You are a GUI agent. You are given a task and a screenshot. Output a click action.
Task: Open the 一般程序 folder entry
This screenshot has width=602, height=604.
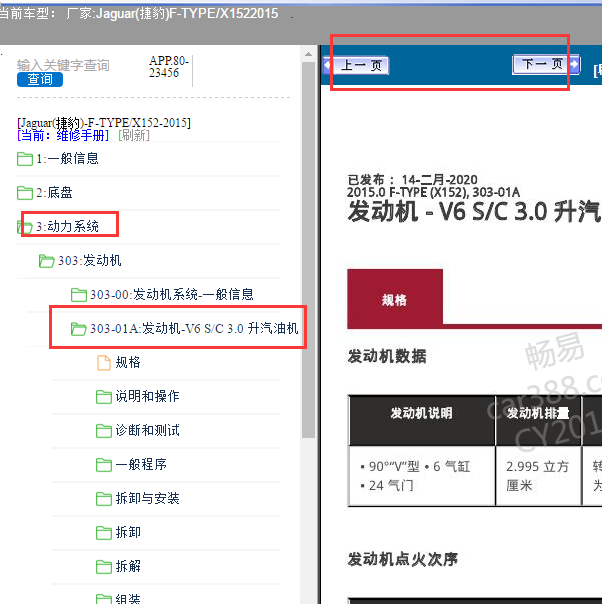click(141, 464)
